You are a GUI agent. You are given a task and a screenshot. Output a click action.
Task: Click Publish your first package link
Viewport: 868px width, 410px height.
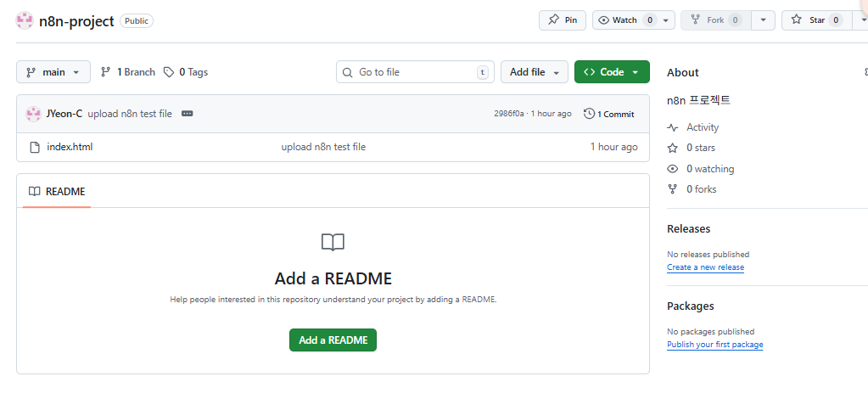(714, 345)
